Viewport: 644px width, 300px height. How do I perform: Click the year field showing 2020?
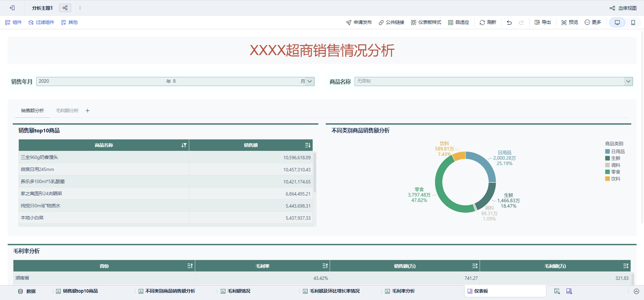point(101,81)
